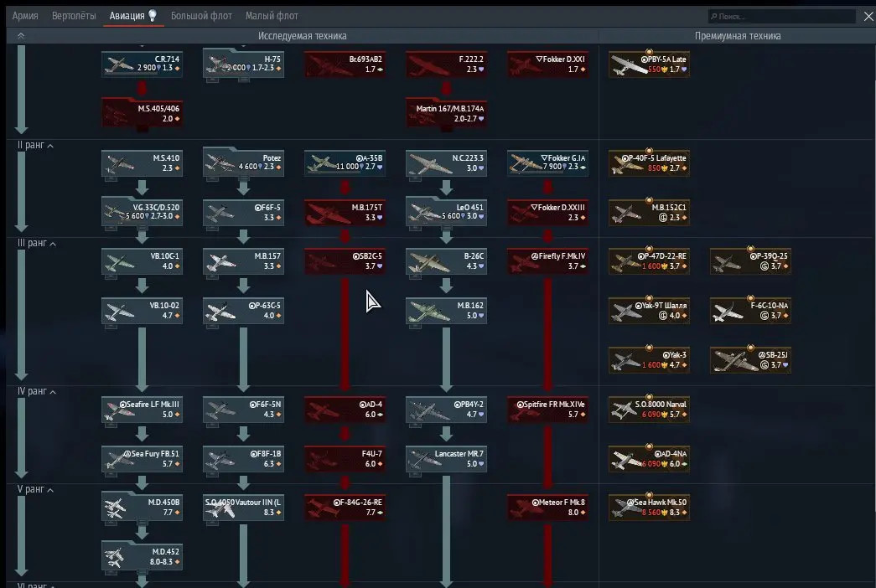Select the Sea Fury FB.51 card
The height and width of the screenshot is (588, 876).
coord(142,458)
